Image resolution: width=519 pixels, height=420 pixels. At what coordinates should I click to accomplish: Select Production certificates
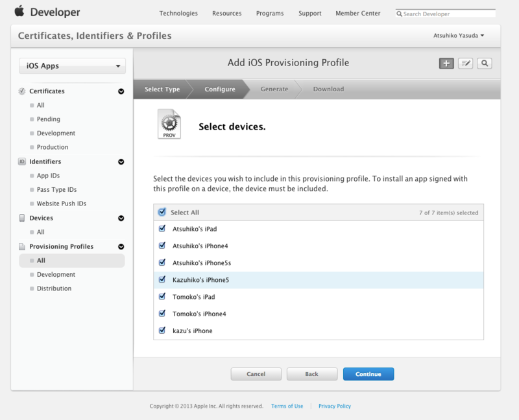(x=53, y=147)
